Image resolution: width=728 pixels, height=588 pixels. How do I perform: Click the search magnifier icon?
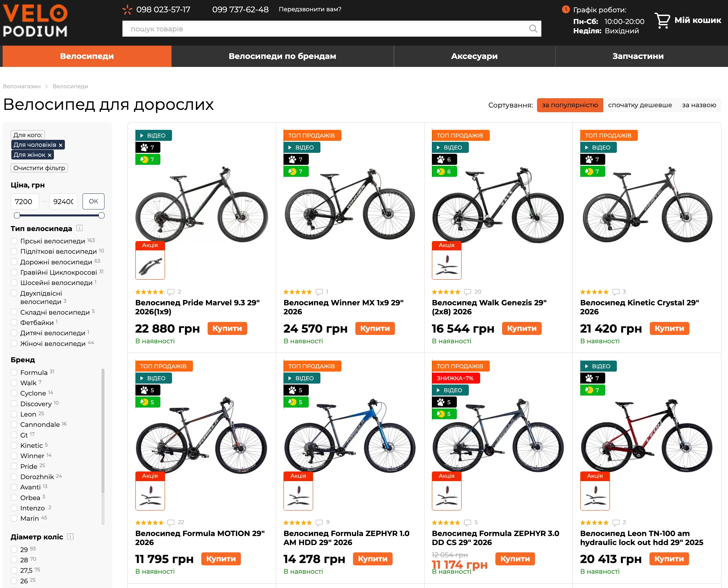click(x=533, y=28)
